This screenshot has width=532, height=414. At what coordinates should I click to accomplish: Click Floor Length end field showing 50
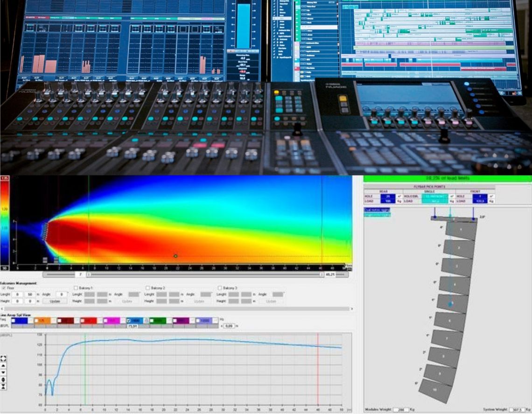(30, 294)
